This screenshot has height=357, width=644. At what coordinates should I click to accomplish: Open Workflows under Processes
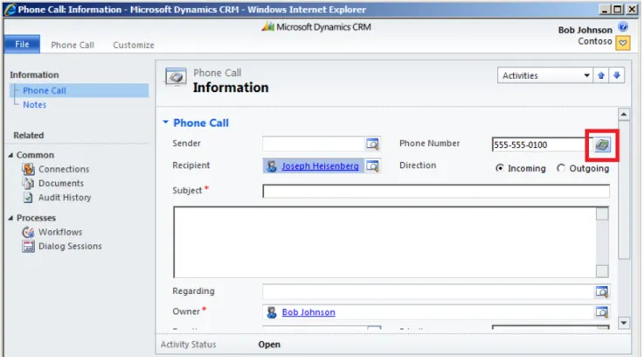pyautogui.click(x=60, y=232)
